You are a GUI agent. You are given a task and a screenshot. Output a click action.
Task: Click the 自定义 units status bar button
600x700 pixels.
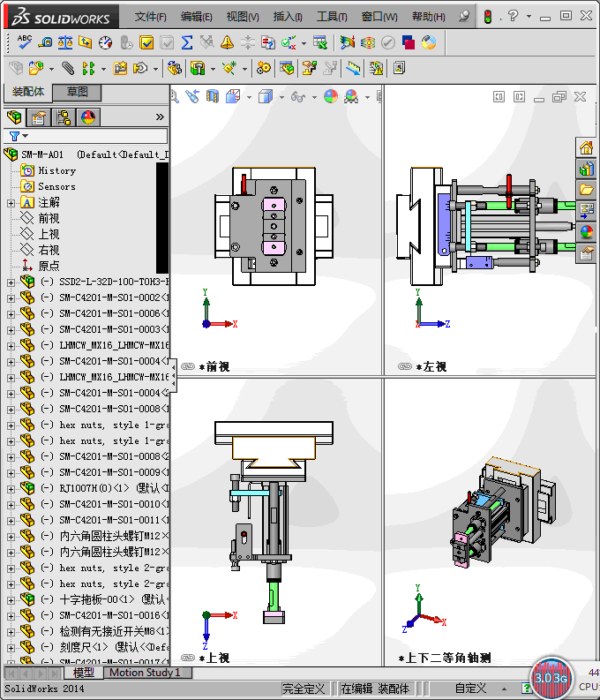(x=470, y=689)
